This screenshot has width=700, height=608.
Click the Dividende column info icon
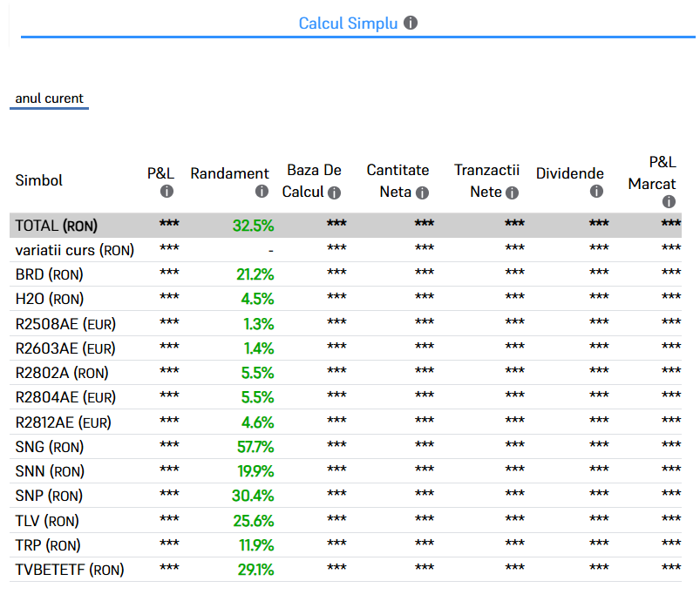[x=596, y=192]
